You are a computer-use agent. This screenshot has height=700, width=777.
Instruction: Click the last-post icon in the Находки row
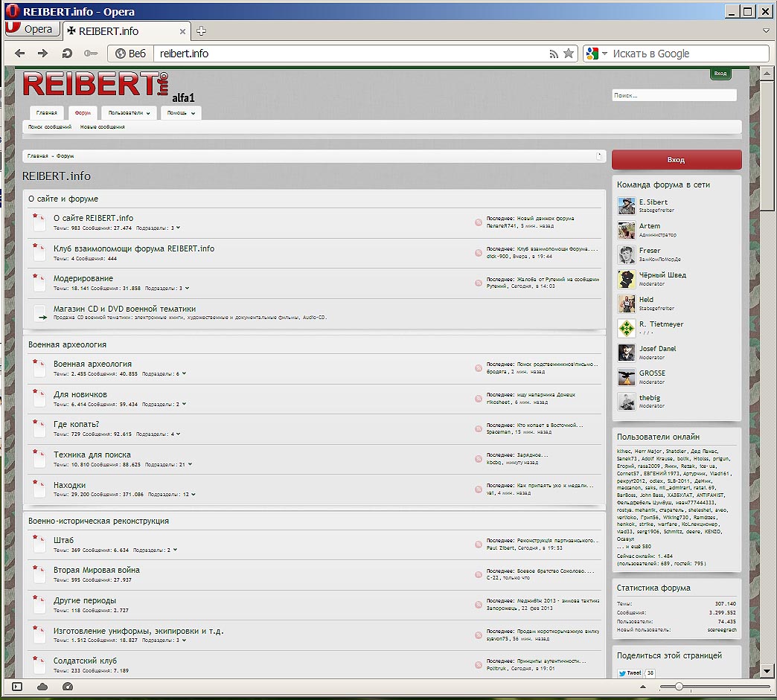(x=479, y=489)
